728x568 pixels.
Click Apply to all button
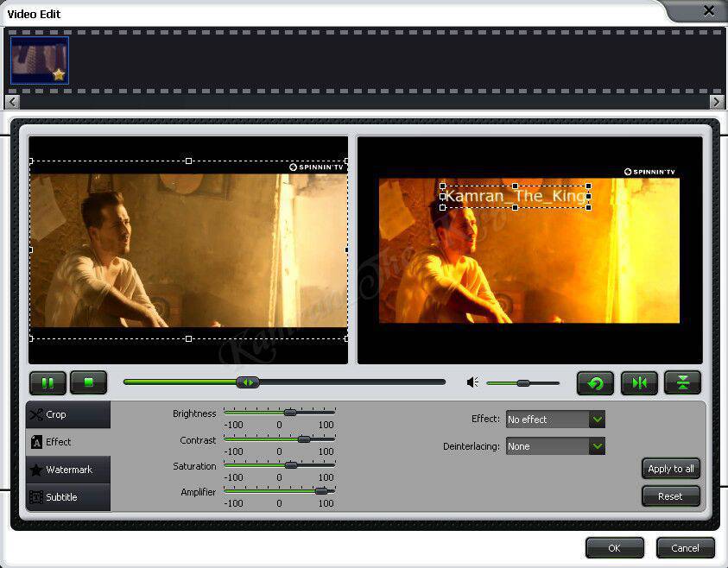(x=671, y=469)
